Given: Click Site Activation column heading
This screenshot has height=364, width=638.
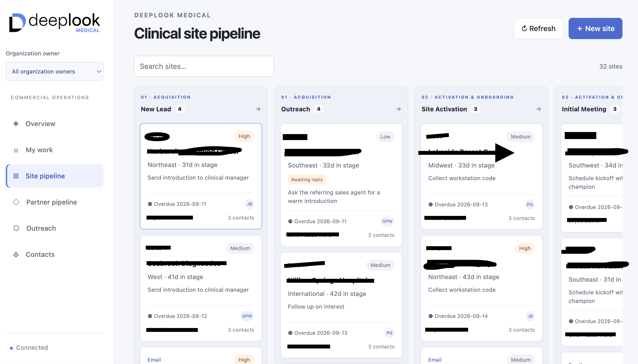Looking at the screenshot, I should click(x=444, y=109).
